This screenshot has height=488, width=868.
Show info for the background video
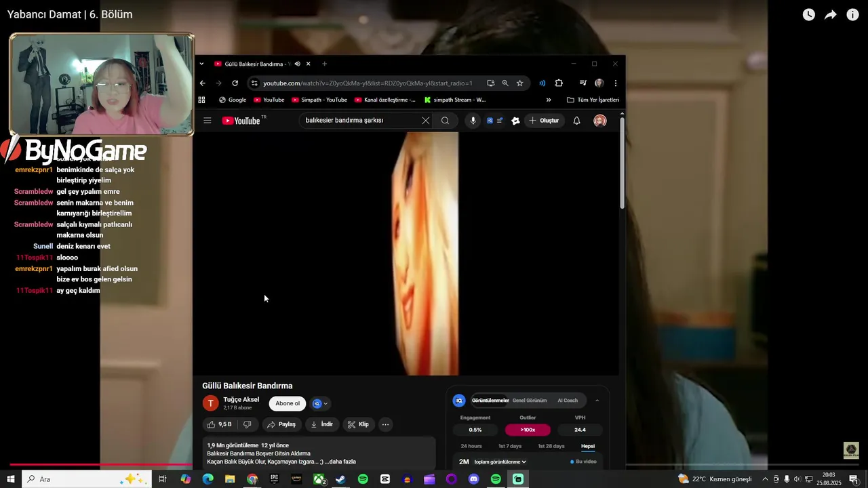[853, 15]
